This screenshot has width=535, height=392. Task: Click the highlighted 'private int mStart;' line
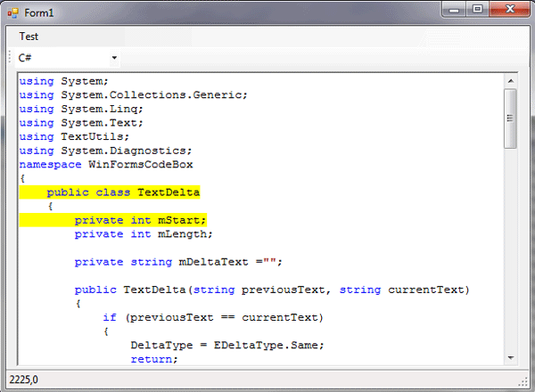[x=113, y=220]
